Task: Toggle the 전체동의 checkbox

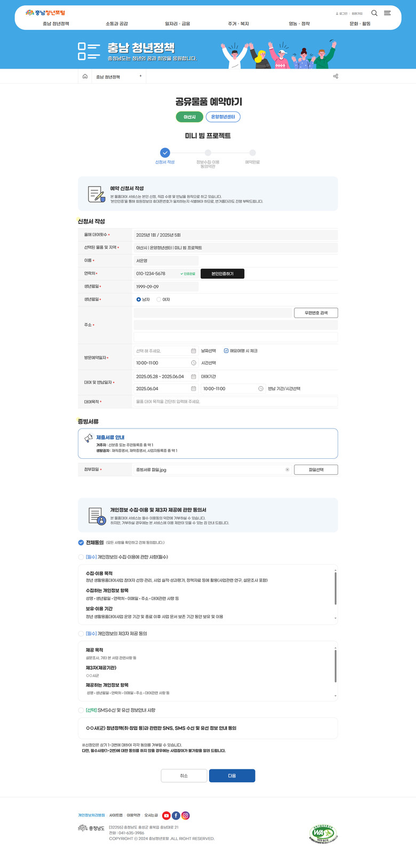Action: pyautogui.click(x=81, y=542)
